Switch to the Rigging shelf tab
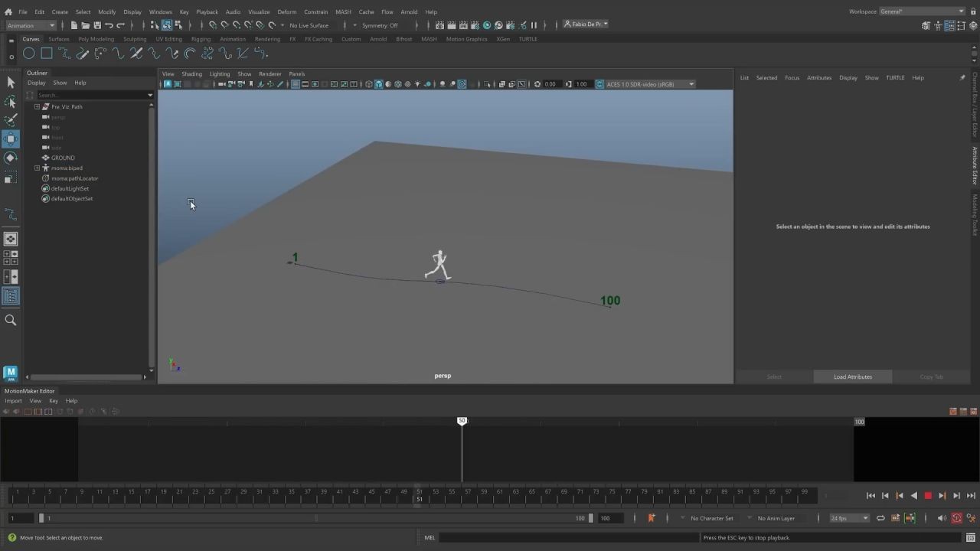The width and height of the screenshot is (980, 551). click(201, 39)
